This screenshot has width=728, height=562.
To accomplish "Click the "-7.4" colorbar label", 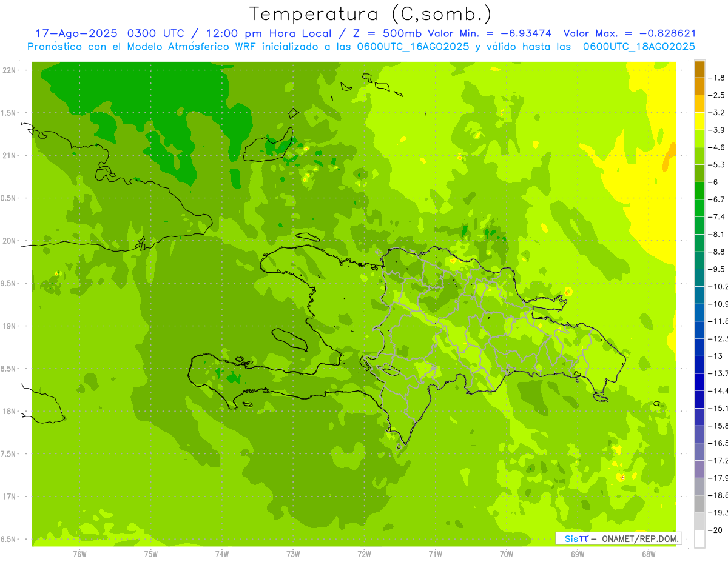I will 718,216.
